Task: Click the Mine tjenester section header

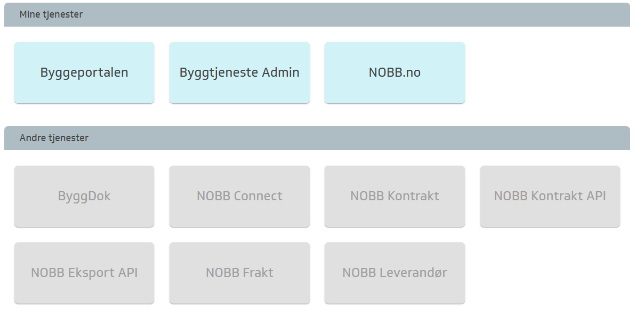Action: pos(51,14)
